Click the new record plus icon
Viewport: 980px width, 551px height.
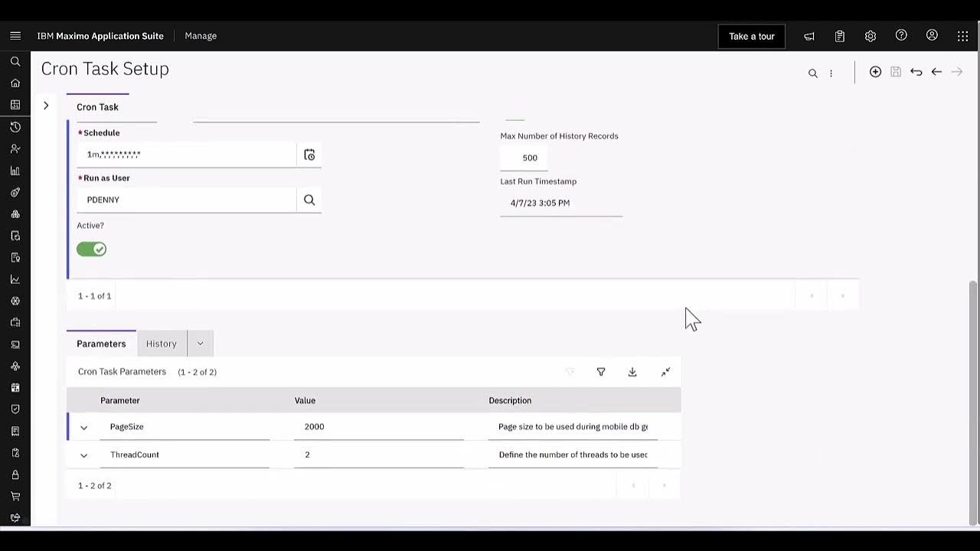point(875,72)
